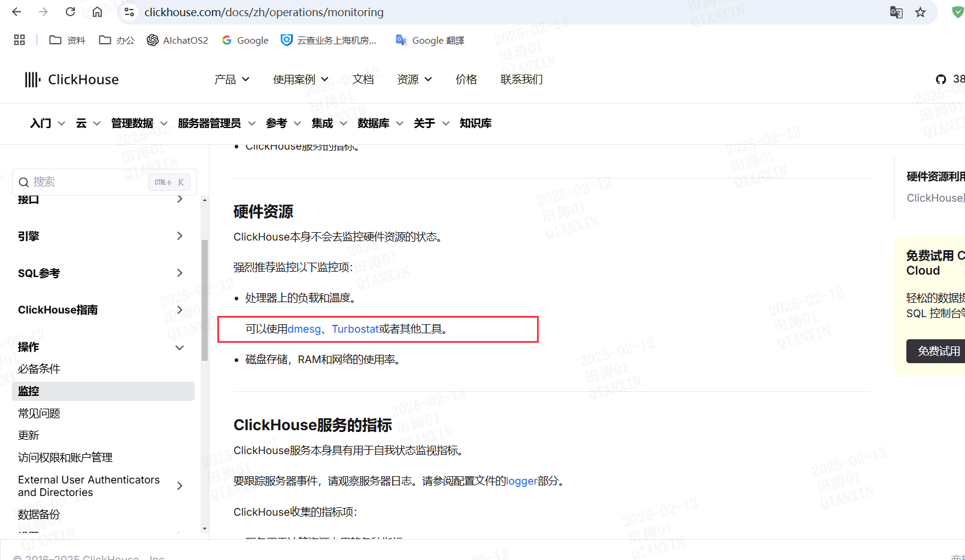
Task: Open the logger link
Action: coord(521,481)
